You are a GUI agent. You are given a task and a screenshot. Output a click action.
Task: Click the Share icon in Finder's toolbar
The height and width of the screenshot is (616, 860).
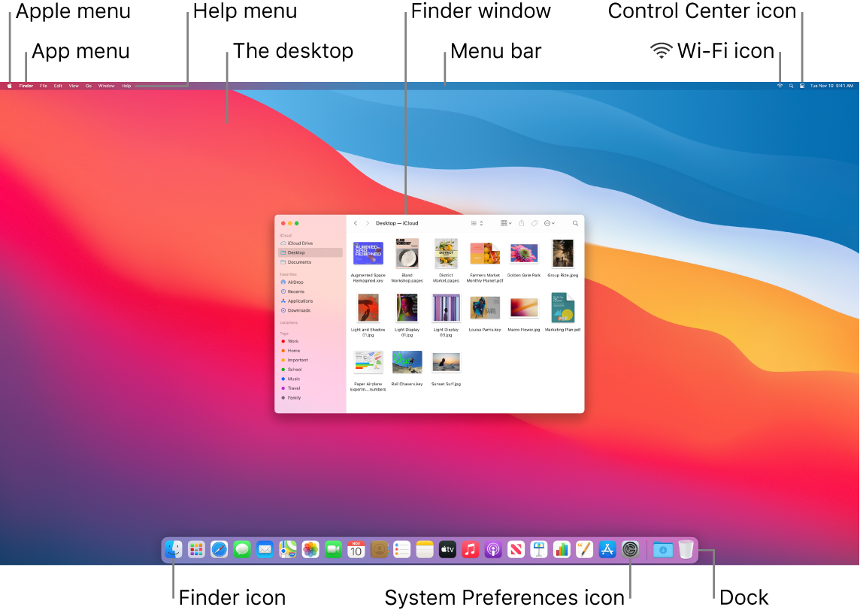click(x=521, y=223)
